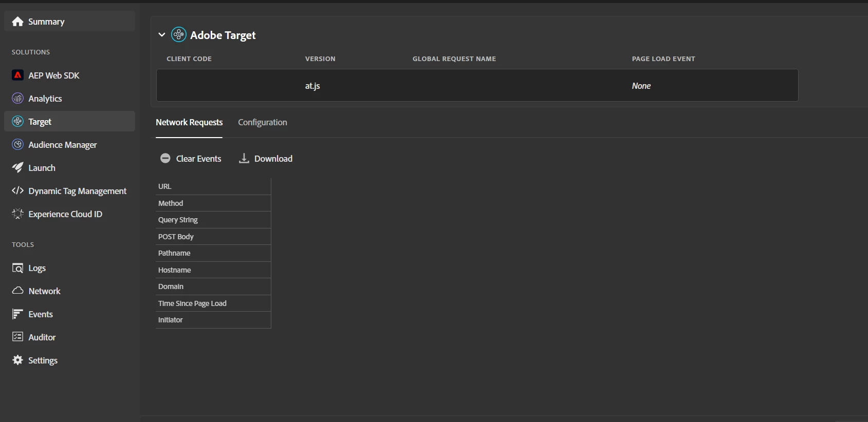This screenshot has height=422, width=868.
Task: Open the Summary page
Action: 69,21
